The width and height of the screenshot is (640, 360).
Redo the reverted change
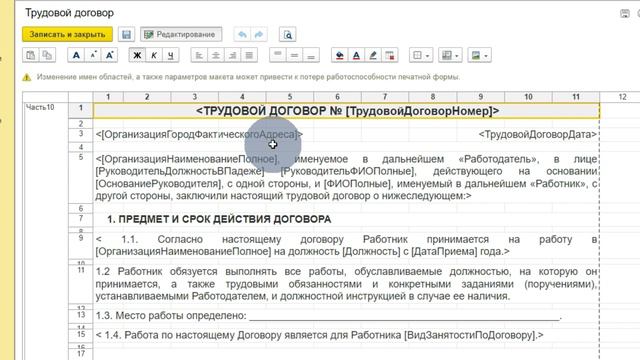[259, 35]
